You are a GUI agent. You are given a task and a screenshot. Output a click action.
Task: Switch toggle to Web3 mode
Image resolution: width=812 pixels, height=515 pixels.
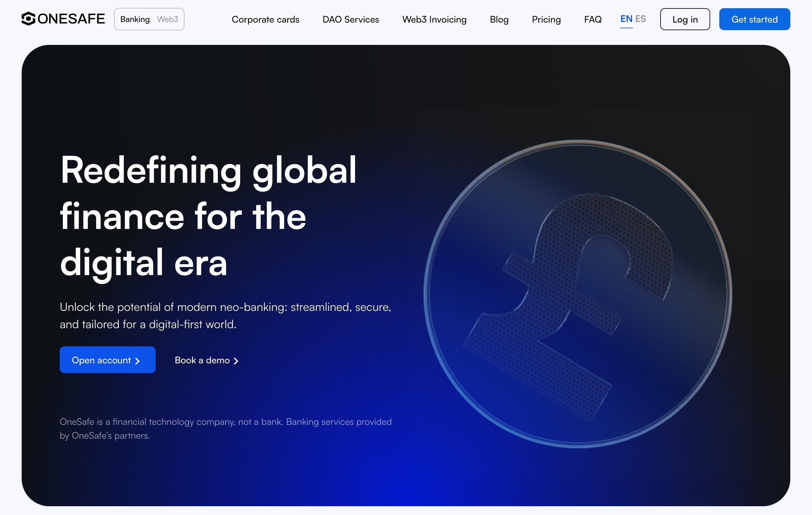[x=167, y=19]
